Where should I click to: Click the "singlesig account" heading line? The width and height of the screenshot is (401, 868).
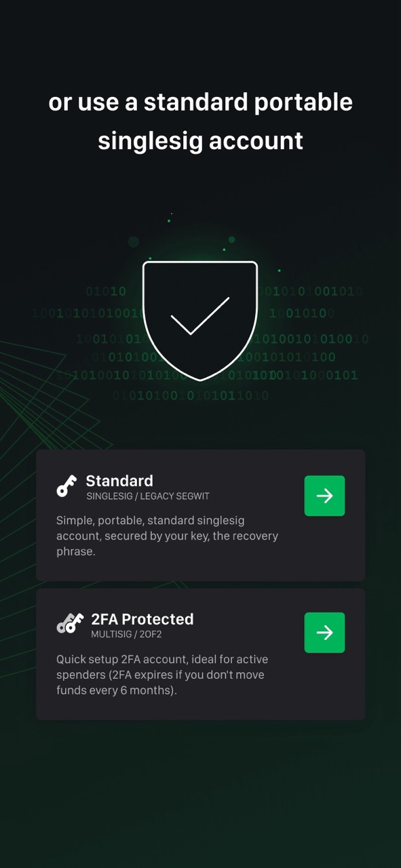(x=200, y=141)
